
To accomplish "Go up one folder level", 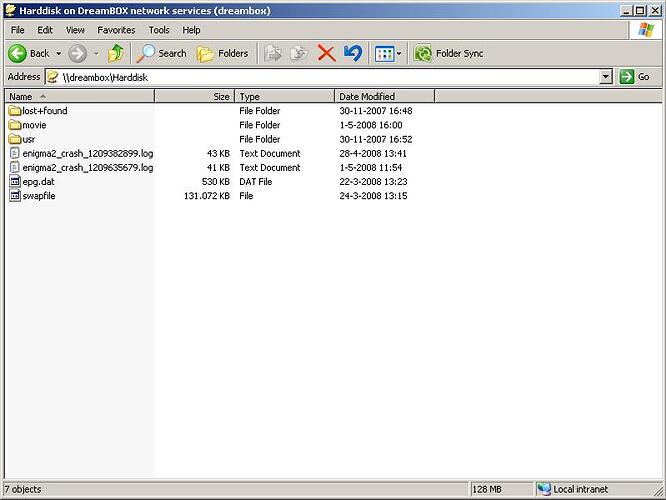I will tap(116, 54).
